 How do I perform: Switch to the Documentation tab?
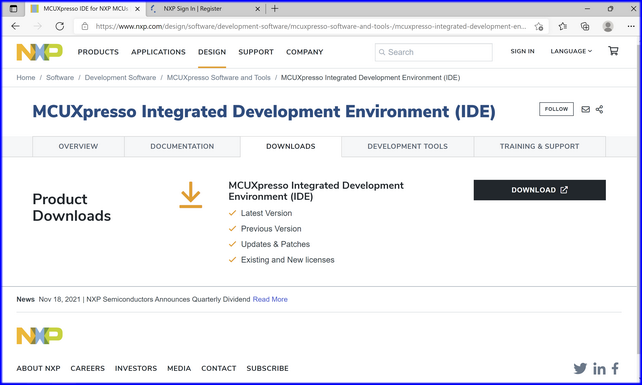tap(182, 146)
